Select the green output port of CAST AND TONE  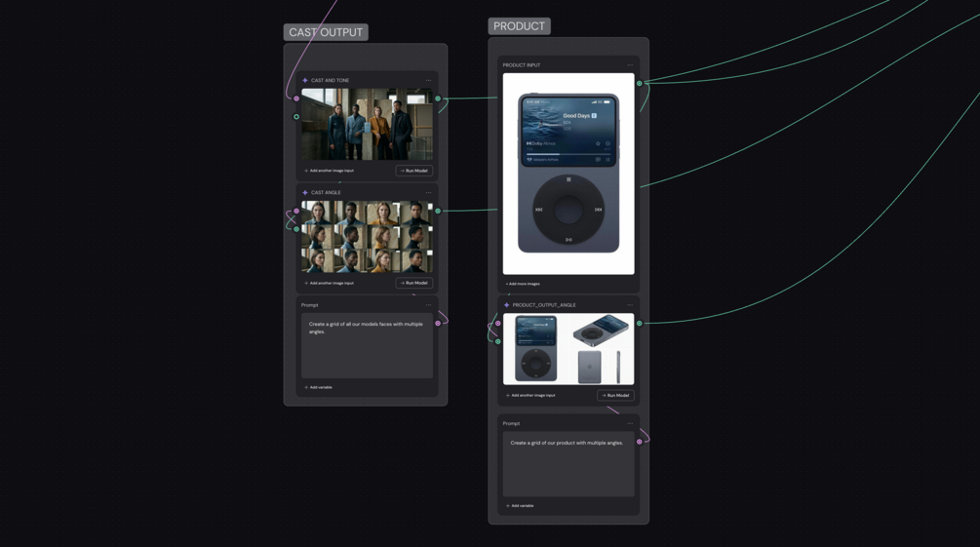pos(438,98)
